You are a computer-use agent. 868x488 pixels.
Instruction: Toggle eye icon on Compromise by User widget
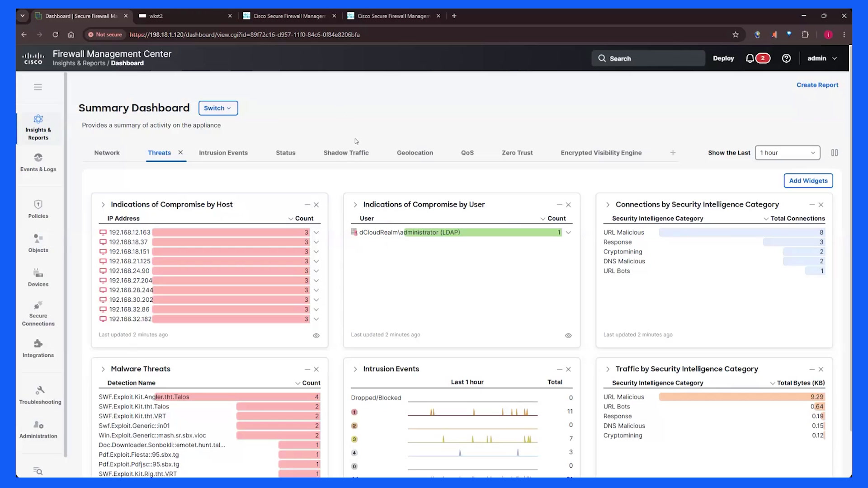pyautogui.click(x=568, y=335)
